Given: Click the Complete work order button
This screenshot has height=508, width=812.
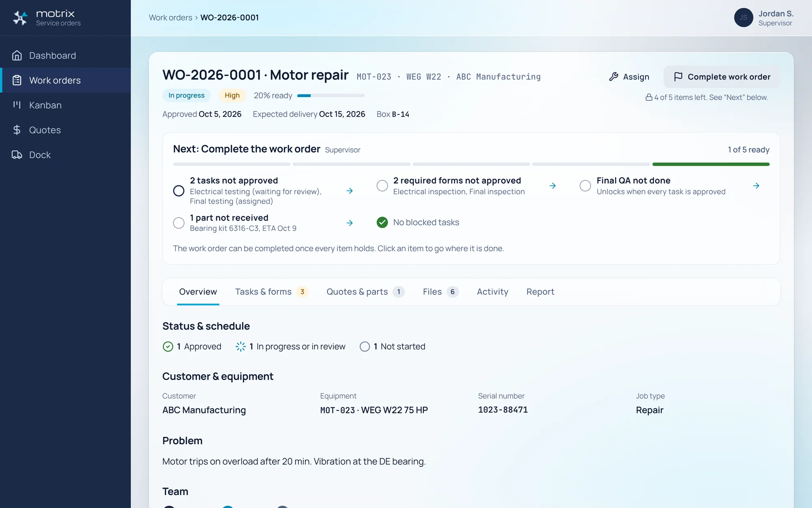Looking at the screenshot, I should 721,77.
